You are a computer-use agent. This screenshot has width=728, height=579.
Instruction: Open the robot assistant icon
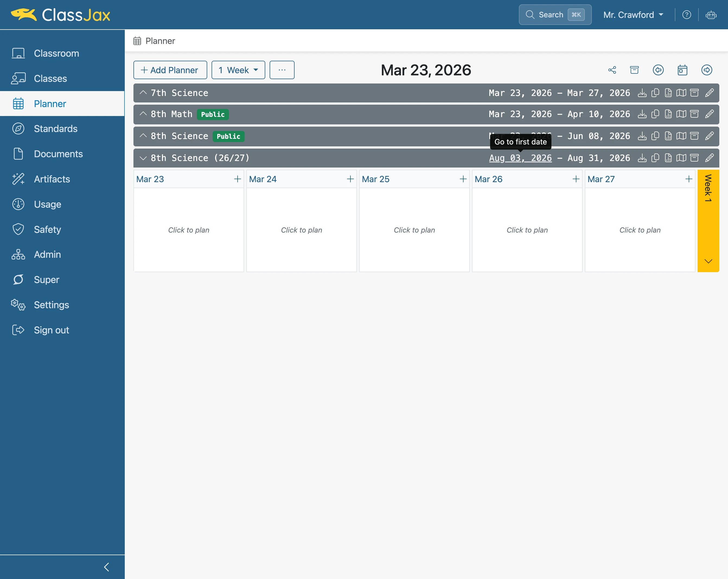click(x=711, y=15)
